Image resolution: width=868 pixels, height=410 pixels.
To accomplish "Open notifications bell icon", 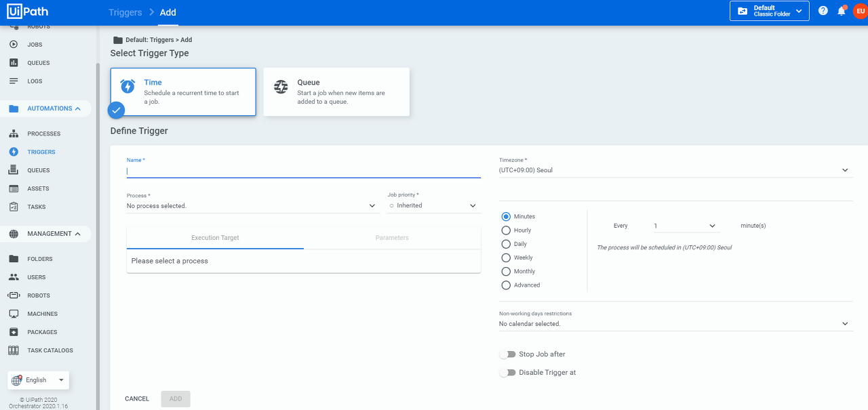I will [x=842, y=11].
